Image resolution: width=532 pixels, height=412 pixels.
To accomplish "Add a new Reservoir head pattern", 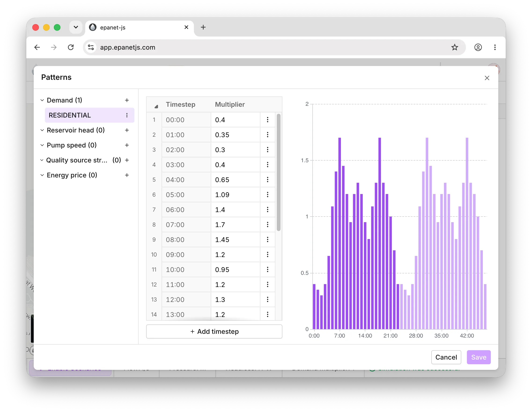I will pos(127,130).
